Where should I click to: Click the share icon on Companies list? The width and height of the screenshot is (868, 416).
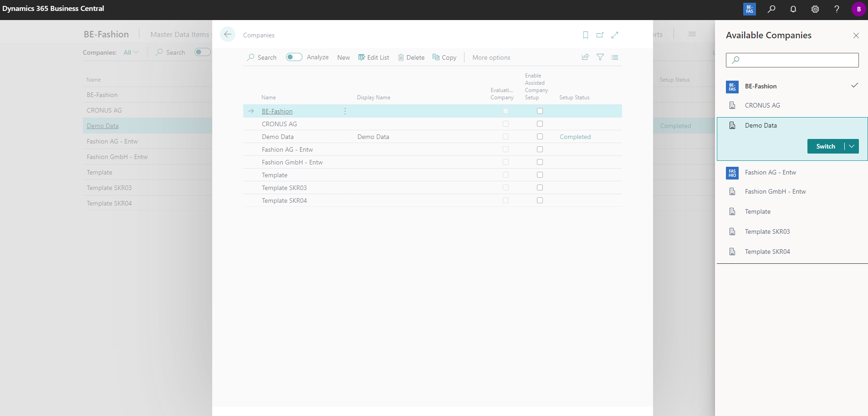click(584, 57)
